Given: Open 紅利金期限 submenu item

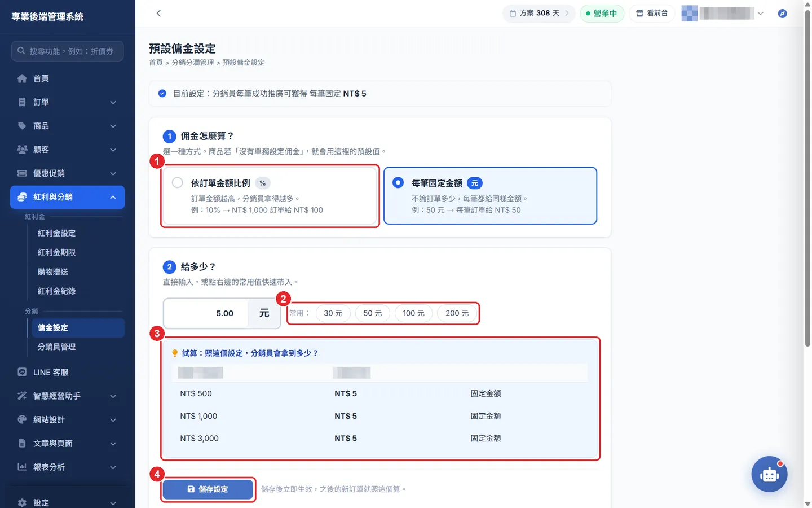Looking at the screenshot, I should coord(56,252).
